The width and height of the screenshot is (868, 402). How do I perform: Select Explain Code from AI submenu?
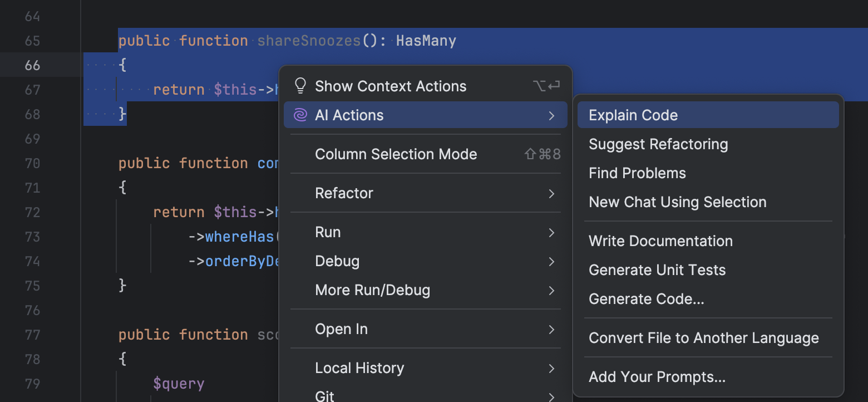pos(633,115)
